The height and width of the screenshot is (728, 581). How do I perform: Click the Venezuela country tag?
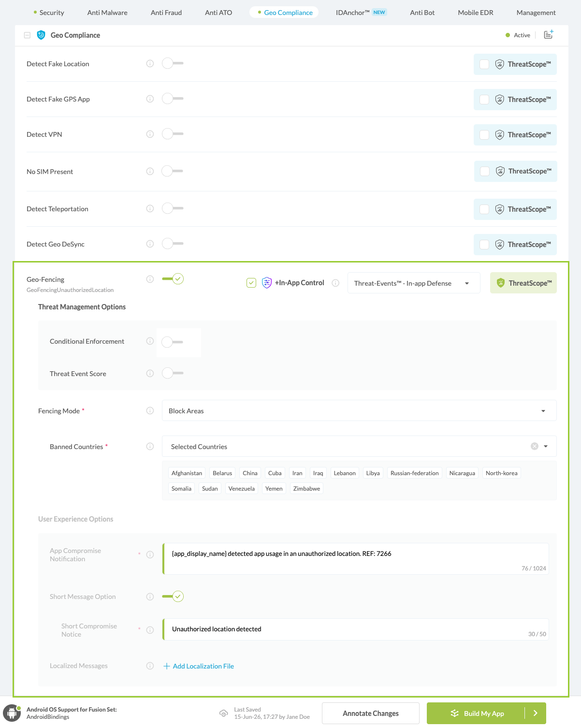click(x=242, y=489)
